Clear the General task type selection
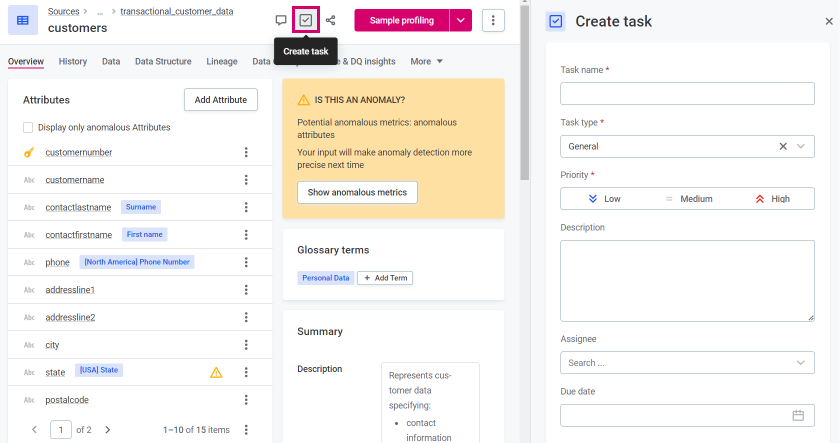This screenshot has height=443, width=840. point(783,146)
